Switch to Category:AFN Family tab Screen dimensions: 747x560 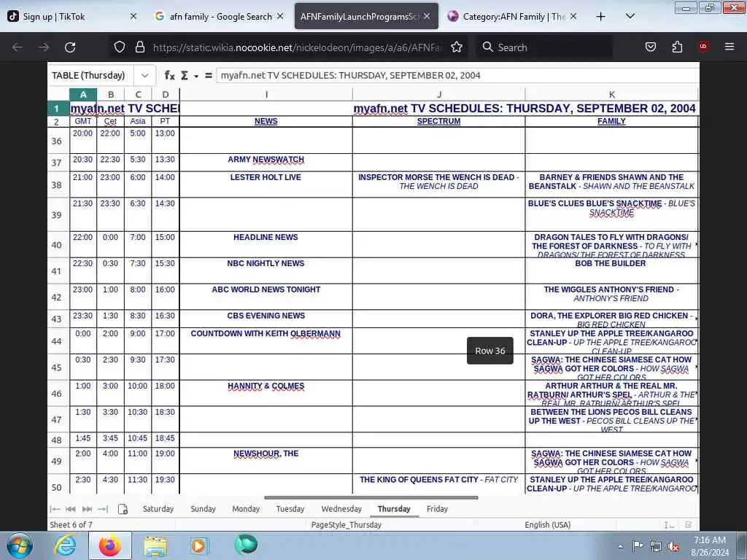coord(513,16)
